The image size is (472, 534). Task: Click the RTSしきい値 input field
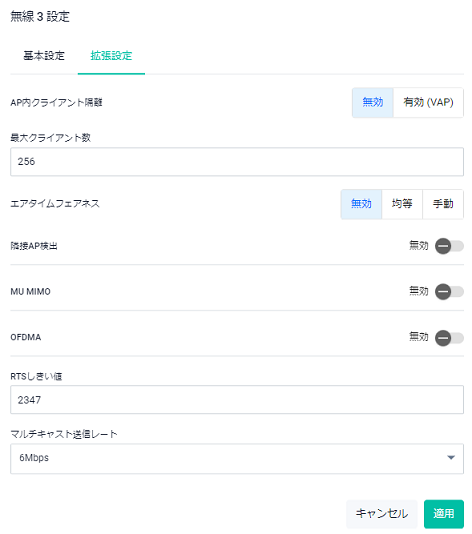click(237, 399)
